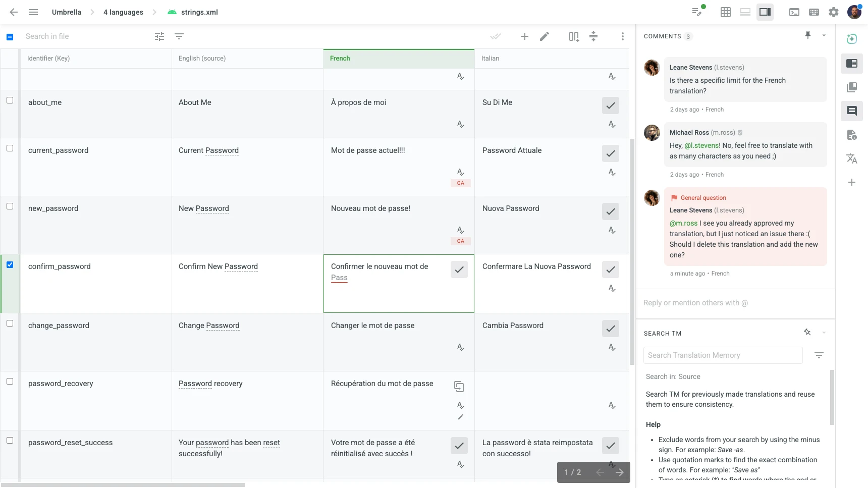The height and width of the screenshot is (488, 868).
Task: Switch to grid view layout icon
Action: coord(726,12)
